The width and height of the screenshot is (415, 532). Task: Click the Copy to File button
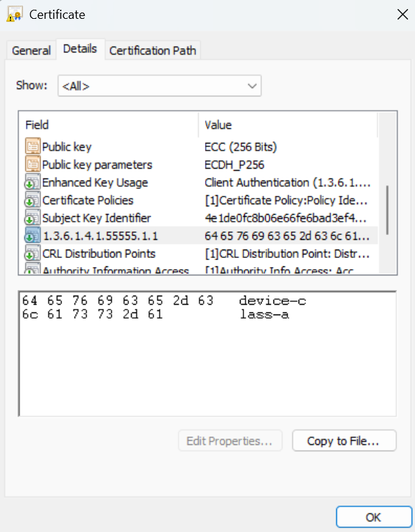(344, 441)
